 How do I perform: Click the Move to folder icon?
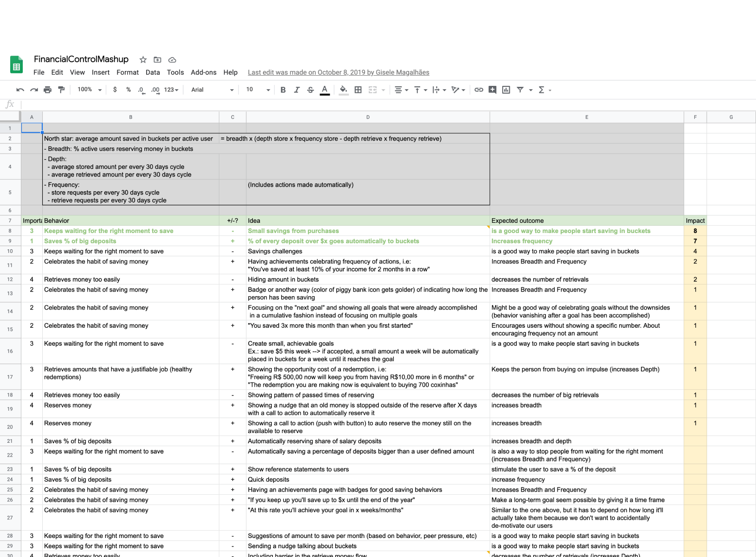coord(158,60)
